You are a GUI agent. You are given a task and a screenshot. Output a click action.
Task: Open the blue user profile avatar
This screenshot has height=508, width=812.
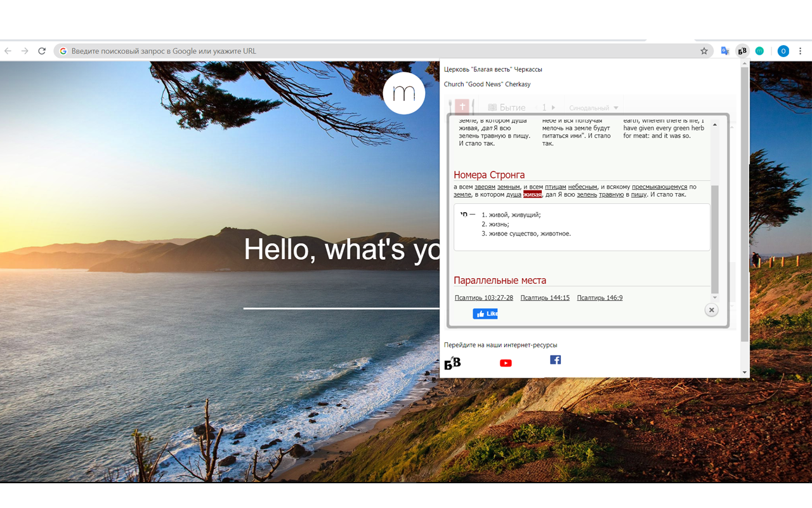pos(783,51)
